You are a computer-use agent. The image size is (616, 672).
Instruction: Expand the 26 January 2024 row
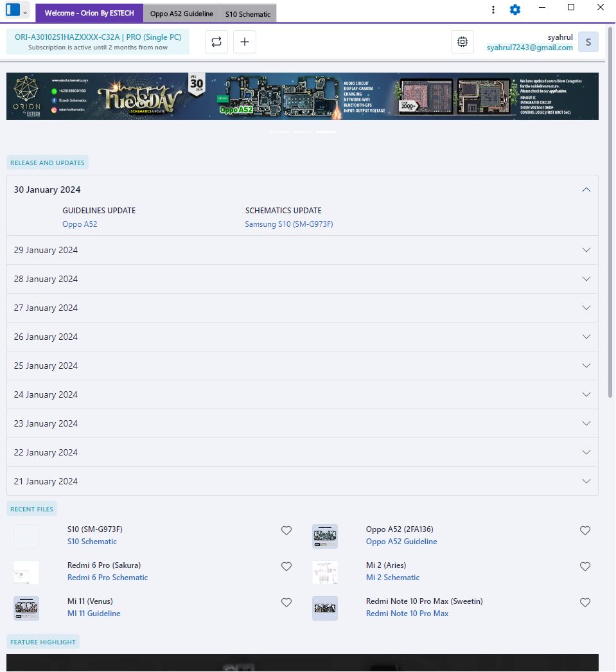[303, 337]
